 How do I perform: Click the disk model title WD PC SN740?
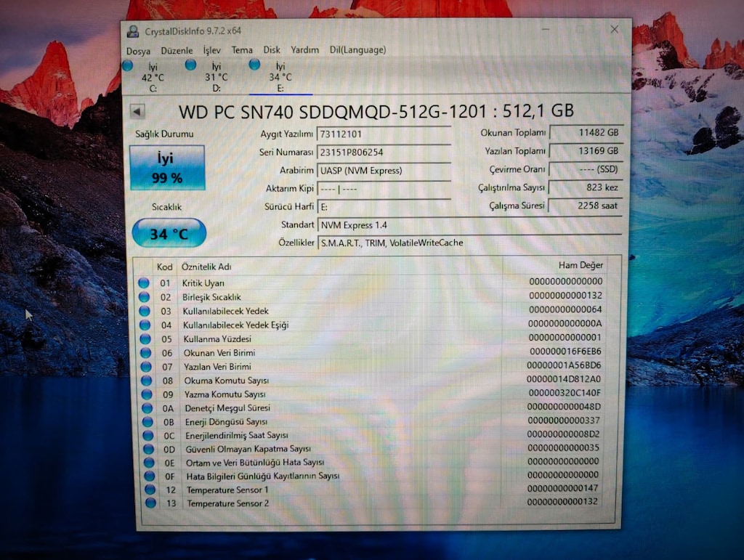point(376,112)
